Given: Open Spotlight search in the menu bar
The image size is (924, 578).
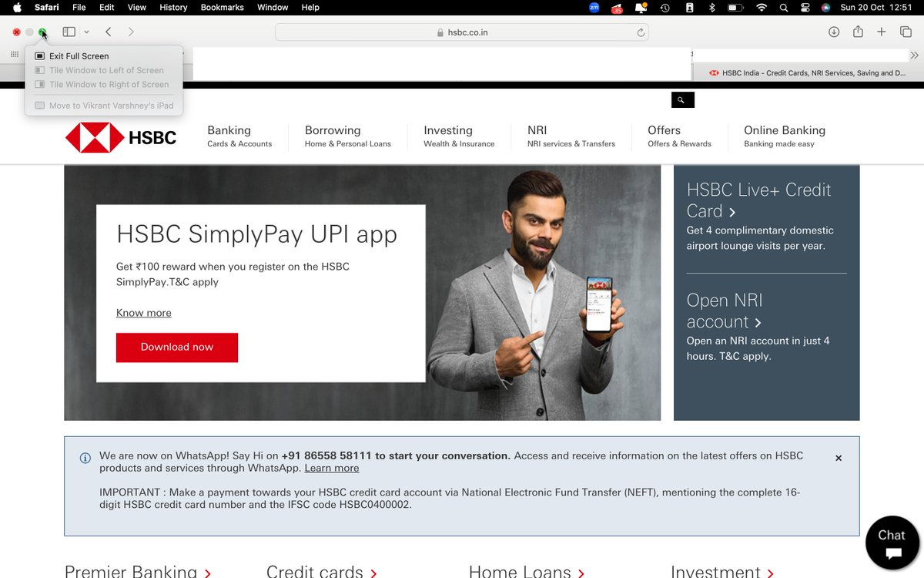Looking at the screenshot, I should coord(784,8).
